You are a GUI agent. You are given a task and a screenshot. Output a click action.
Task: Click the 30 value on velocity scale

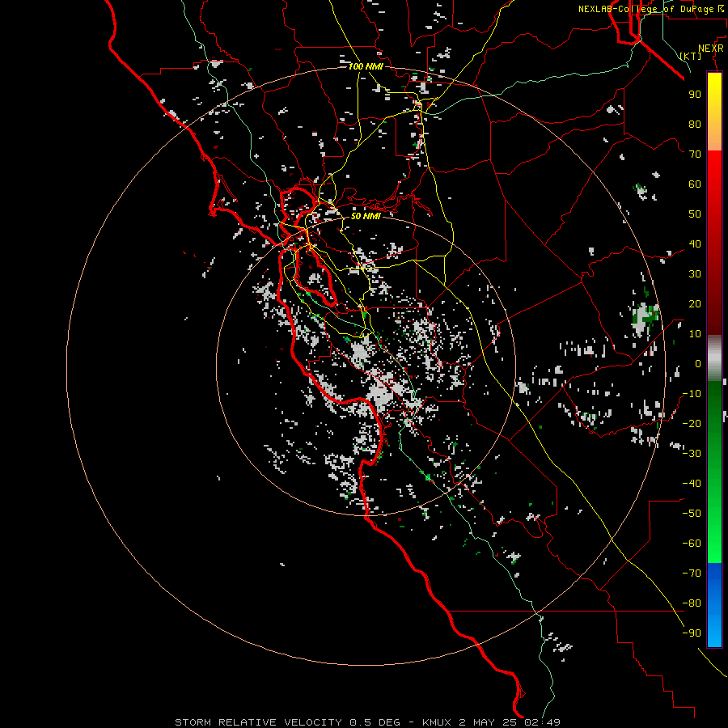(x=695, y=274)
